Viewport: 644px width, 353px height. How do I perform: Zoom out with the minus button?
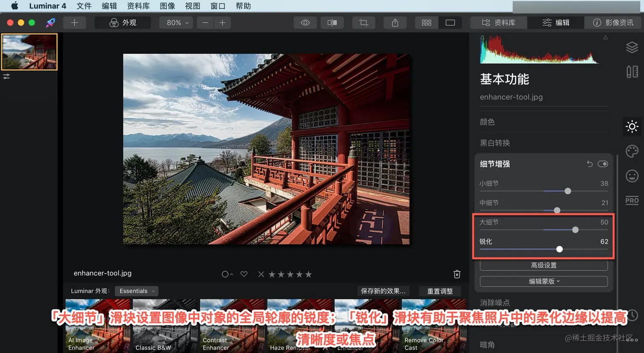click(205, 23)
